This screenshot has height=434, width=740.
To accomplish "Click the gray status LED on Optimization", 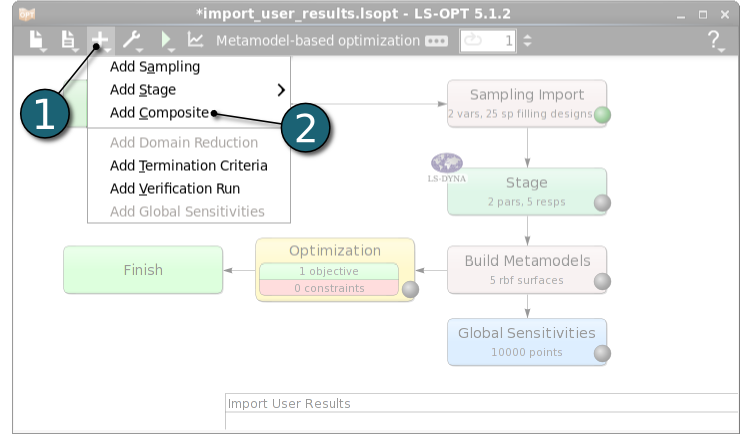I will pos(410,289).
